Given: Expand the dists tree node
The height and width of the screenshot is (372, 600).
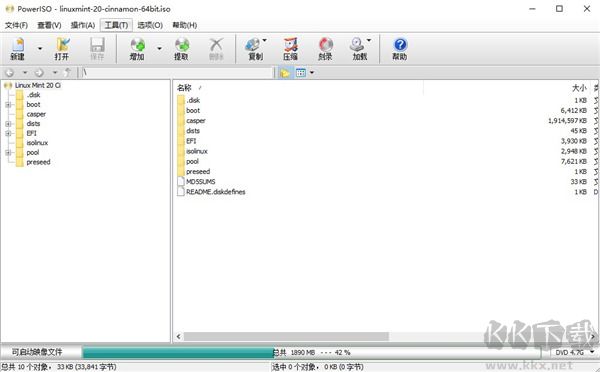Looking at the screenshot, I should pos(8,124).
